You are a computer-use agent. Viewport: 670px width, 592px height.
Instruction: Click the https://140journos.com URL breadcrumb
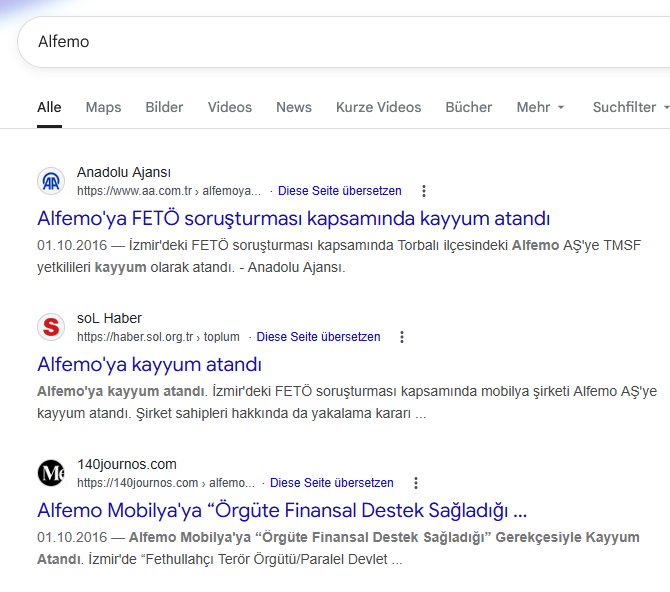166,483
